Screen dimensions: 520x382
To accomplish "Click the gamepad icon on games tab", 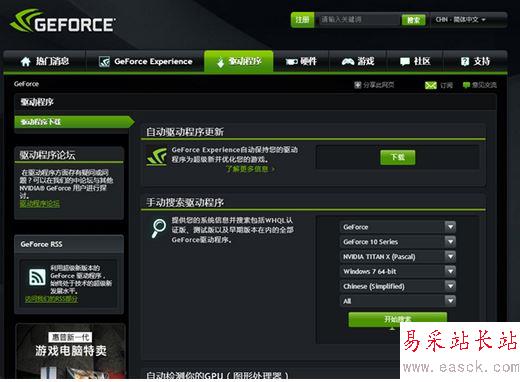I will point(348,62).
